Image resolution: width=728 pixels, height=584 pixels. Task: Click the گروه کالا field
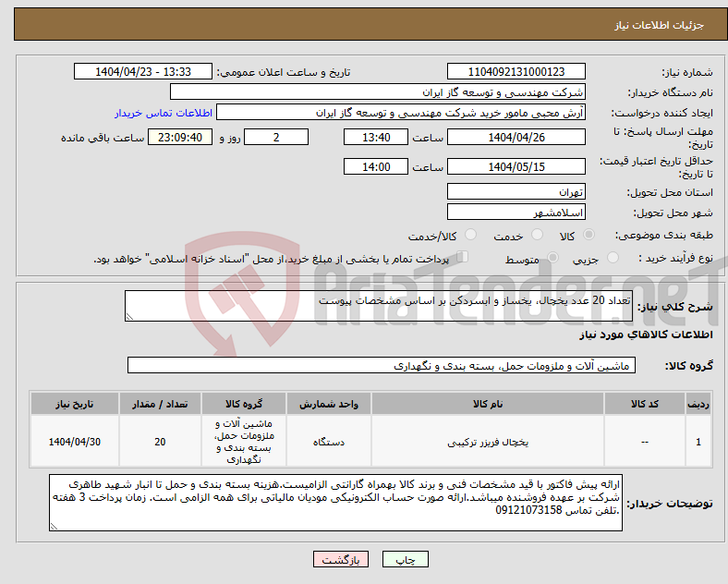382,365
